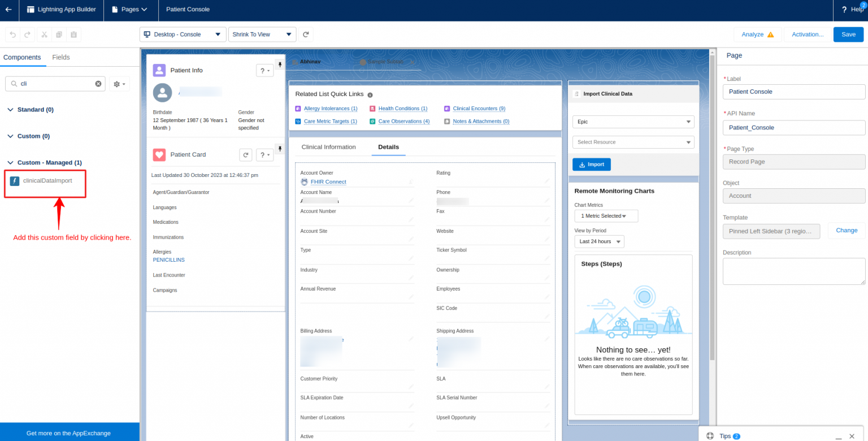Click the Save button
Screen dimensions: 868x441
(x=848, y=34)
